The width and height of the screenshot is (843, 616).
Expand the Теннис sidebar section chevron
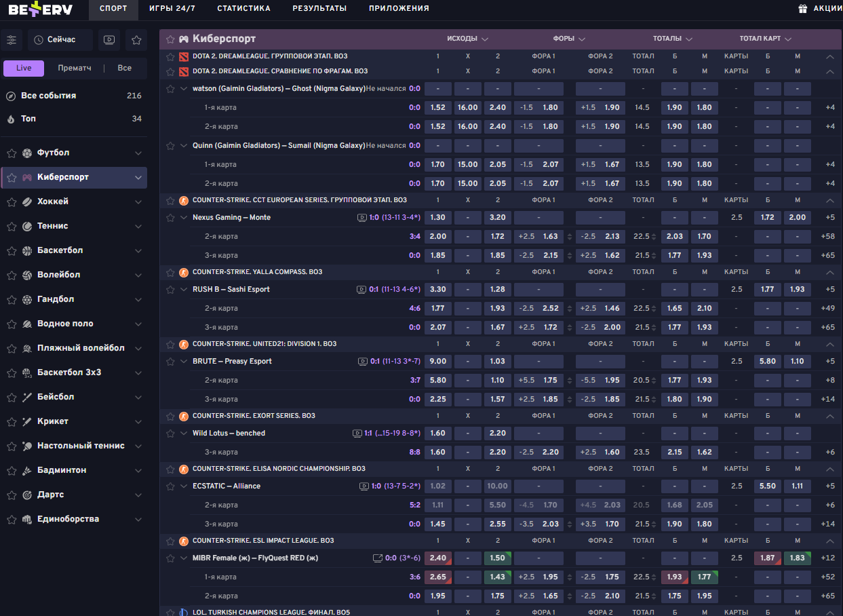click(x=138, y=226)
